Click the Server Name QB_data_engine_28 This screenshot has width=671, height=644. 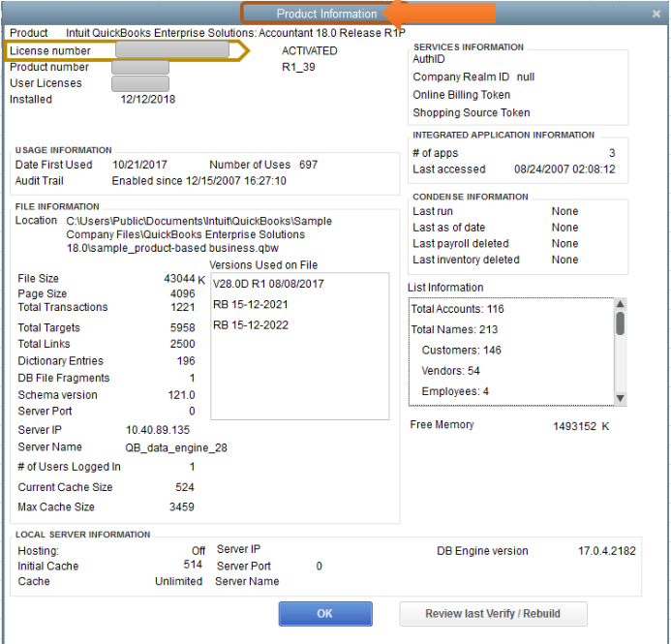click(176, 447)
